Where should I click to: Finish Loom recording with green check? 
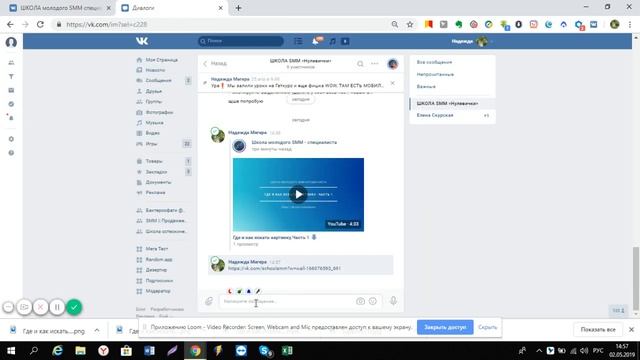[74, 307]
